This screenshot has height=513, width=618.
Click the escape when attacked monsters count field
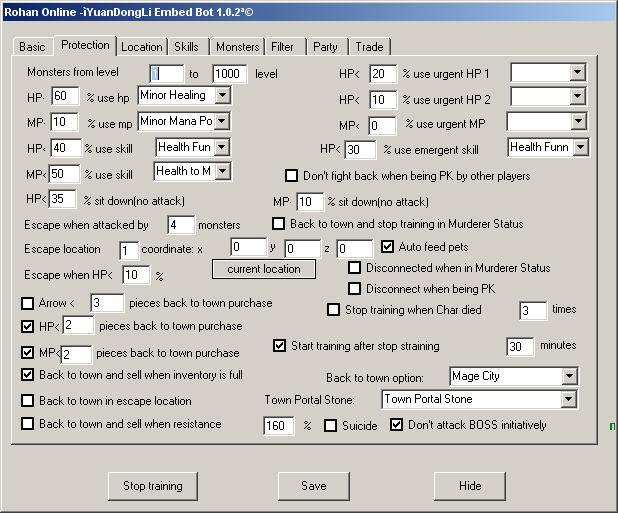click(181, 225)
